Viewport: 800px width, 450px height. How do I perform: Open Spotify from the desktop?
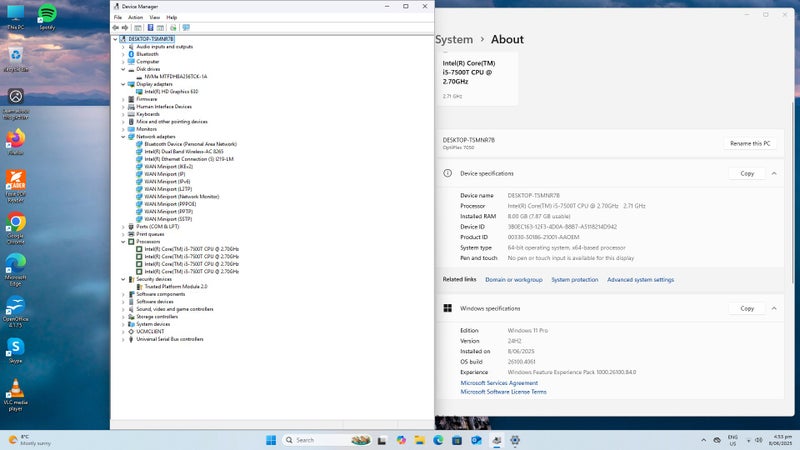click(x=47, y=17)
